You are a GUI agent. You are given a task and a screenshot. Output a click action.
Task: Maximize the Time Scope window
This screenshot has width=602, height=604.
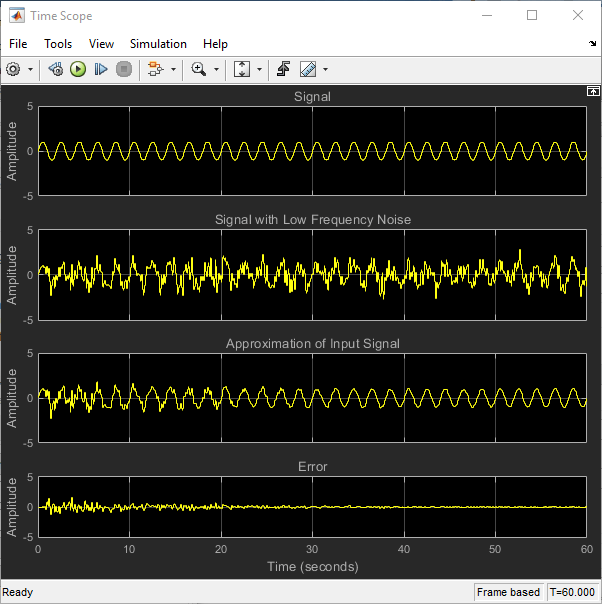point(532,16)
